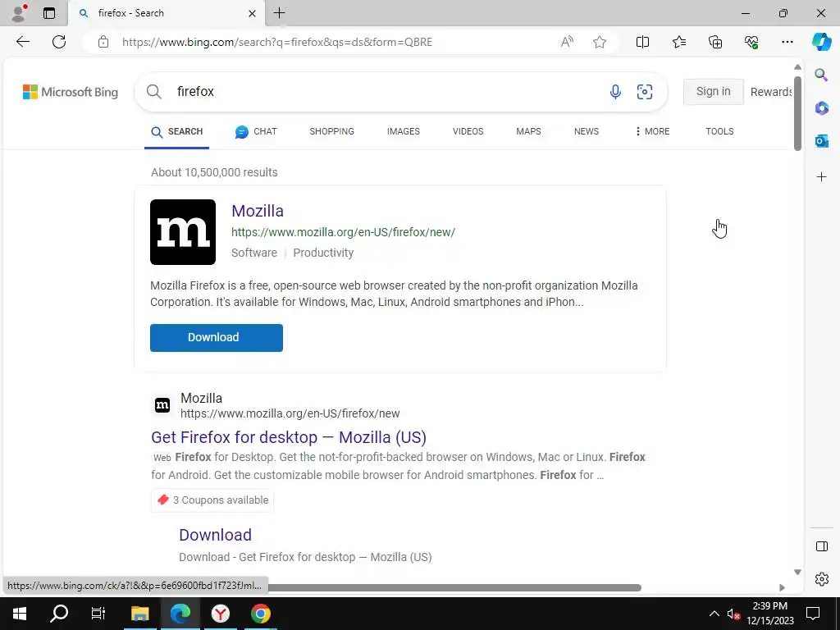Open Collections icon
This screenshot has height=630, width=840.
coord(715,42)
